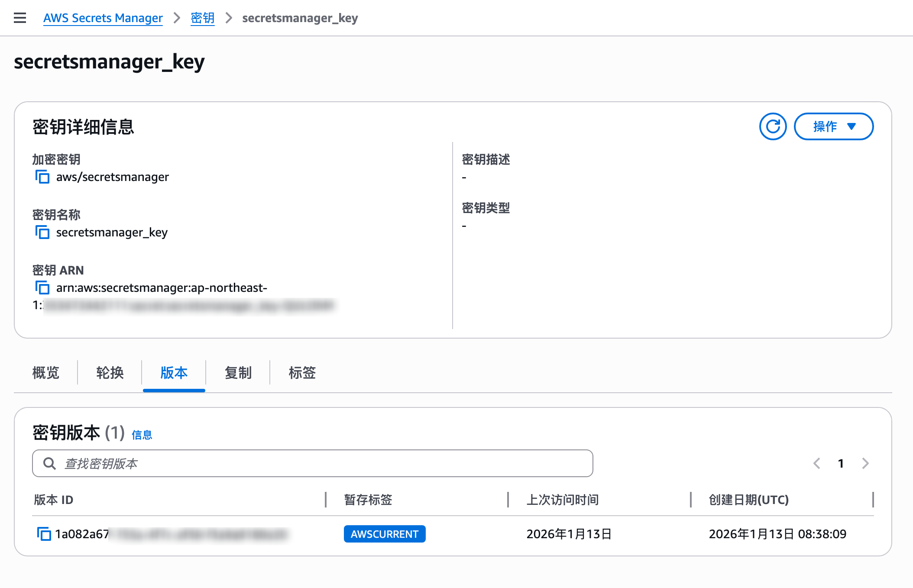This screenshot has width=913, height=588.
Task: Click the AWSCURRENT staging label badge
Action: (x=384, y=534)
